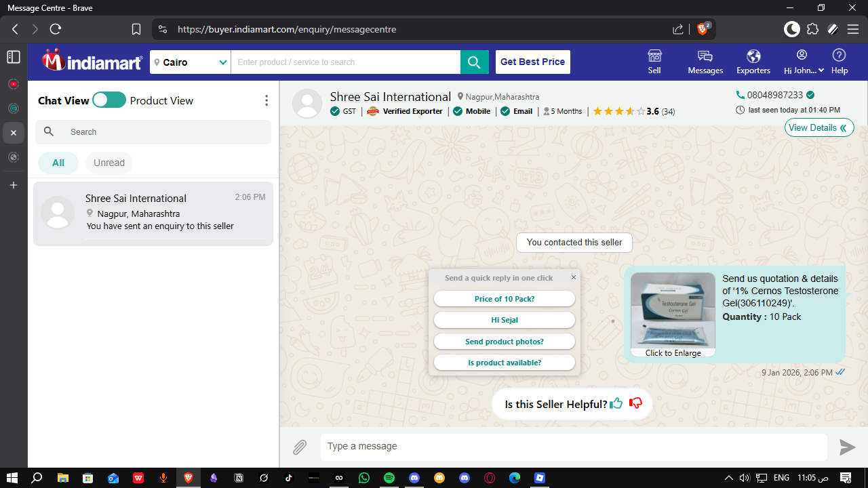Give the seller a thumbs up
868x488 pixels.
pos(616,403)
